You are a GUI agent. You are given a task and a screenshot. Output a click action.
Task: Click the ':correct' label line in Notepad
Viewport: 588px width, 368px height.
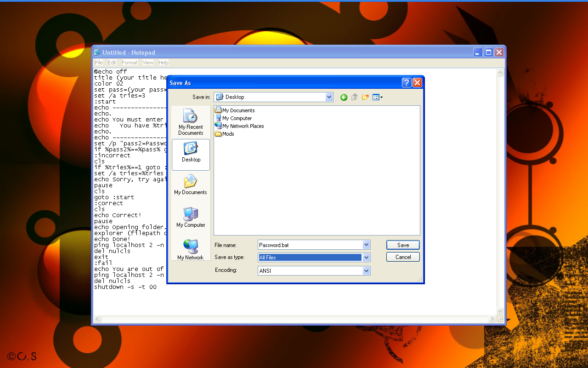point(109,203)
